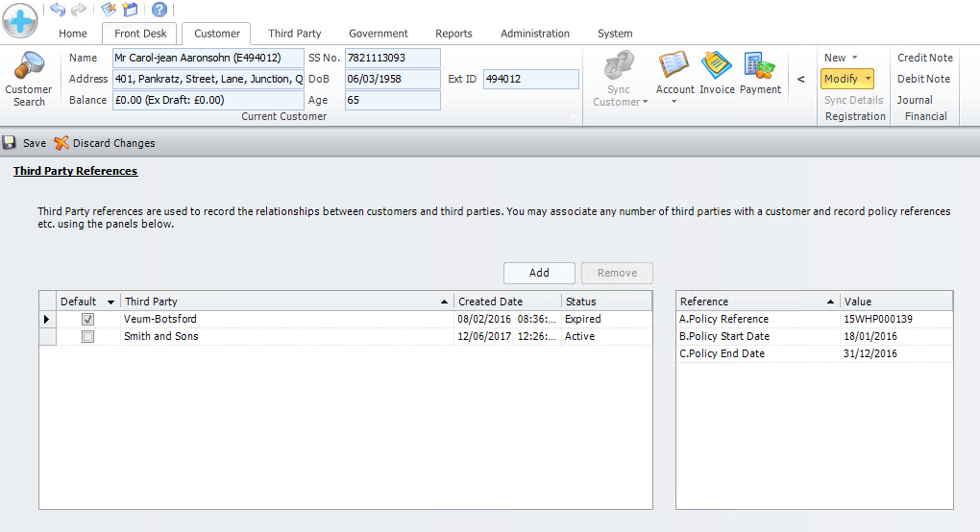Click the undo arrow icon
The width and height of the screenshot is (980, 532).
coord(58,10)
